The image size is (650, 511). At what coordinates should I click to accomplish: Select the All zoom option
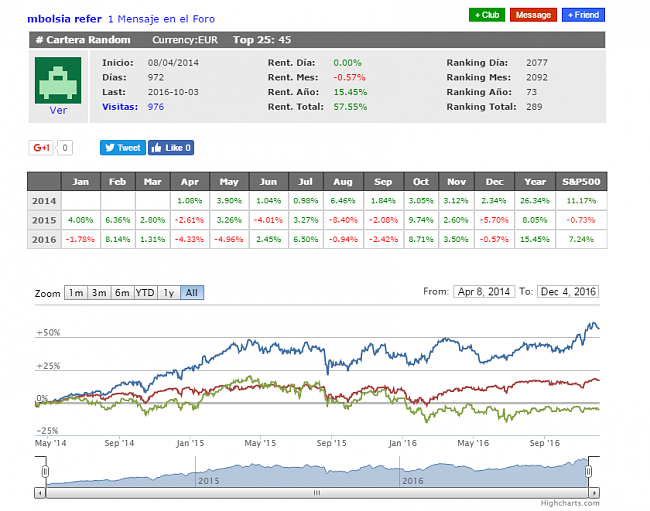[192, 293]
